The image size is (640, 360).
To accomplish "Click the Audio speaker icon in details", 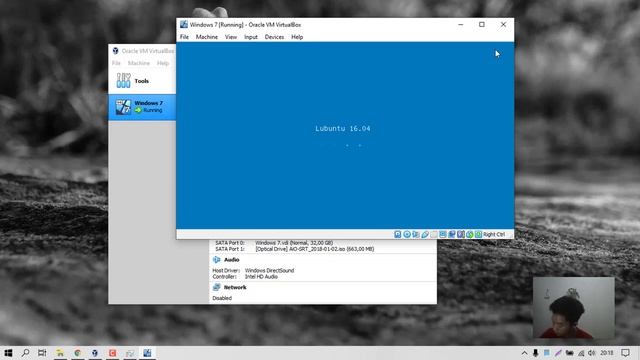I will click(216, 260).
